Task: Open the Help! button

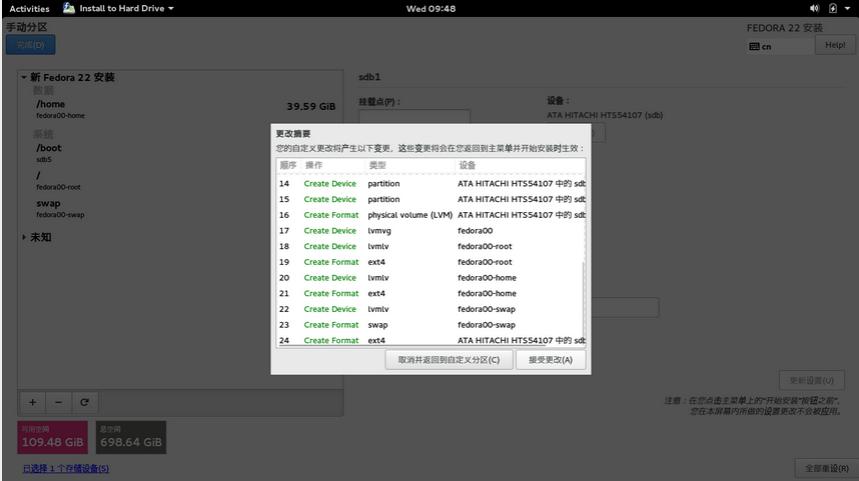Action: (x=835, y=45)
